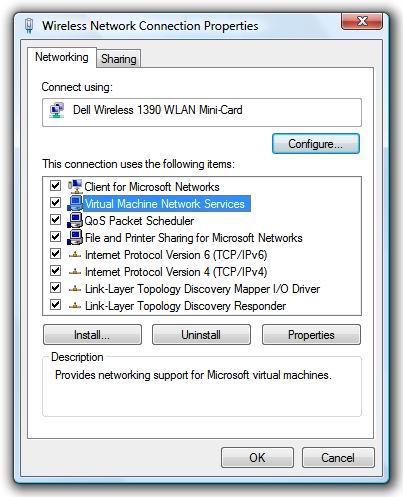Click the Topology Discovery Mapper I/O Driver icon
403x497 pixels.
coord(75,289)
